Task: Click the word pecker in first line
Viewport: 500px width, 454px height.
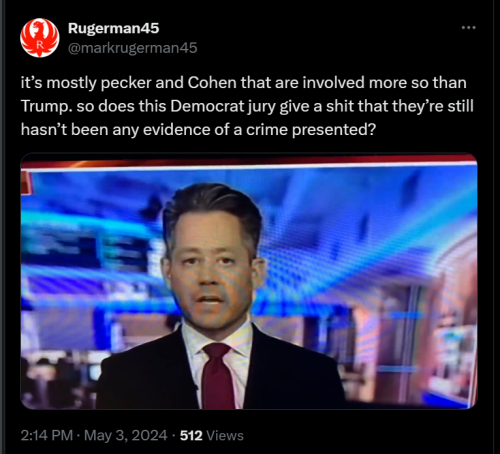Action: tap(126, 83)
